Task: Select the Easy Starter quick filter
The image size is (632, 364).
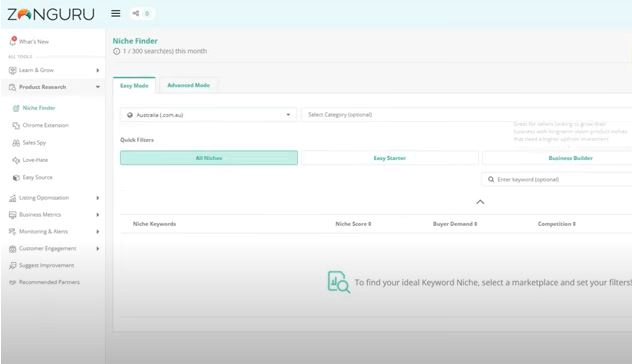Action: click(390, 158)
